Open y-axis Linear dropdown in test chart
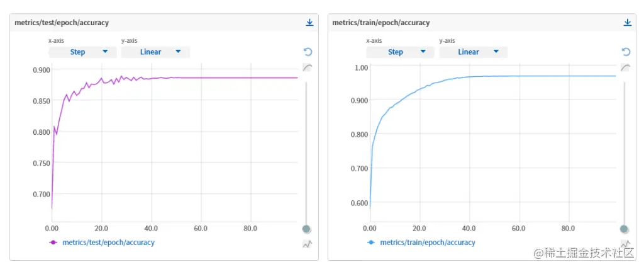 156,52
